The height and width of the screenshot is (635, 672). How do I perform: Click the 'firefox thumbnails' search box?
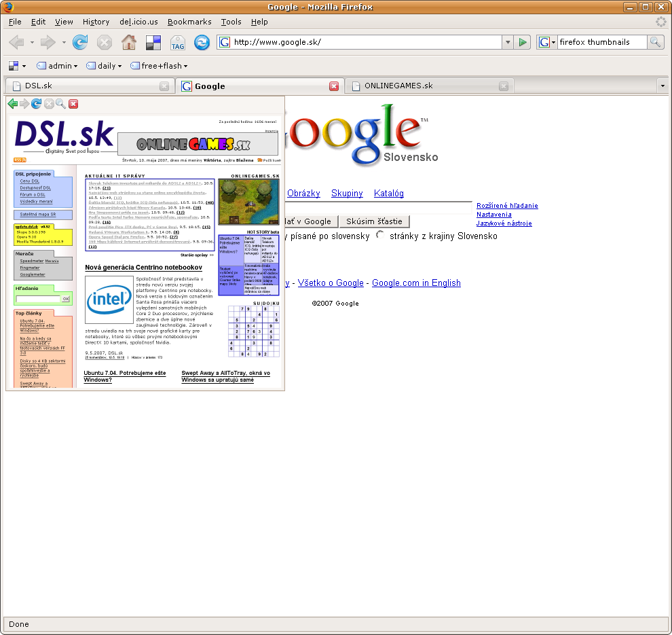point(601,42)
